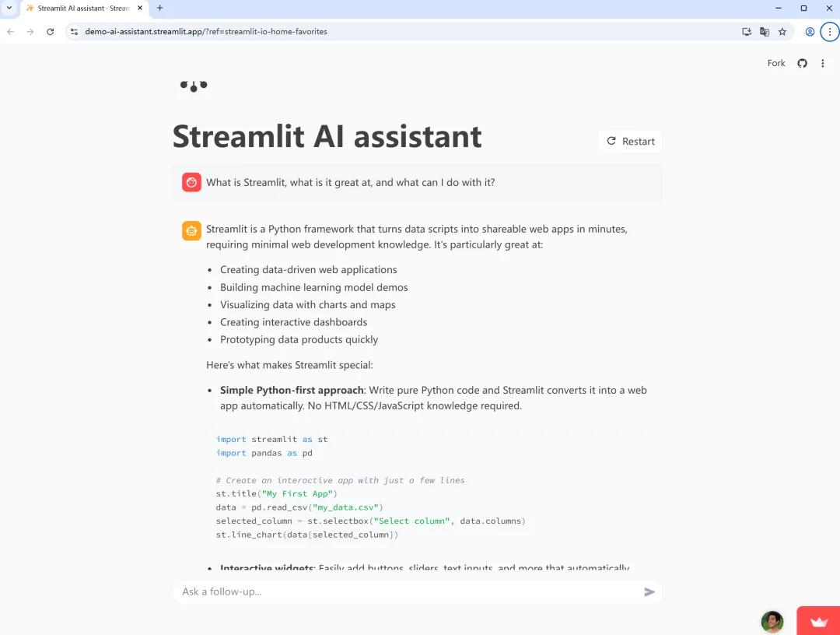Click the URL in the address bar

205,32
